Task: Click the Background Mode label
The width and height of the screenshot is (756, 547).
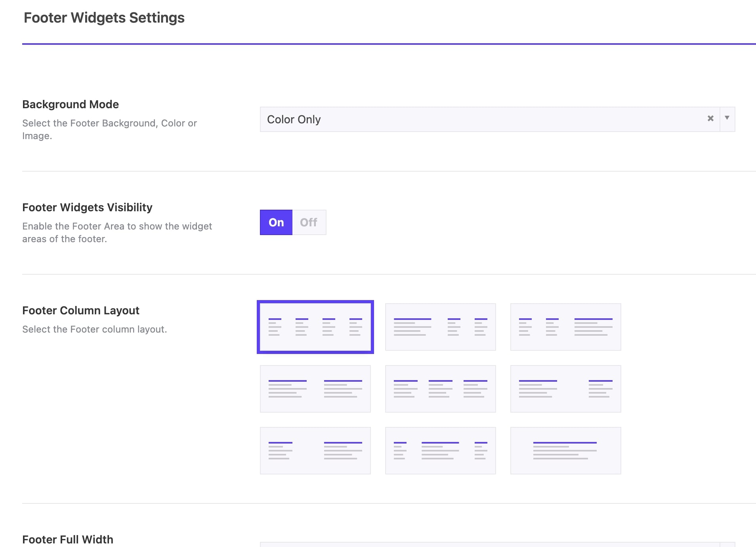Action: 71,104
